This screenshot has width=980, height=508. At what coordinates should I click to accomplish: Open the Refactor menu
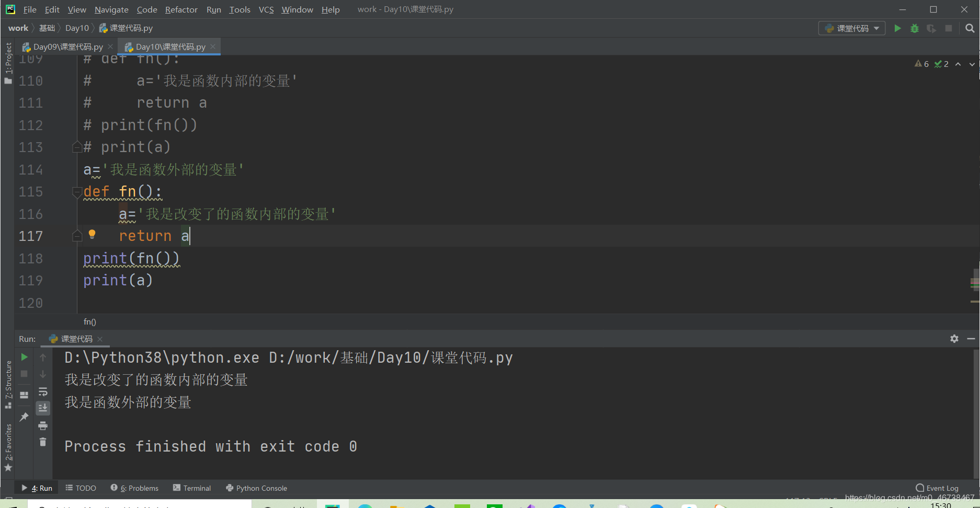[181, 9]
